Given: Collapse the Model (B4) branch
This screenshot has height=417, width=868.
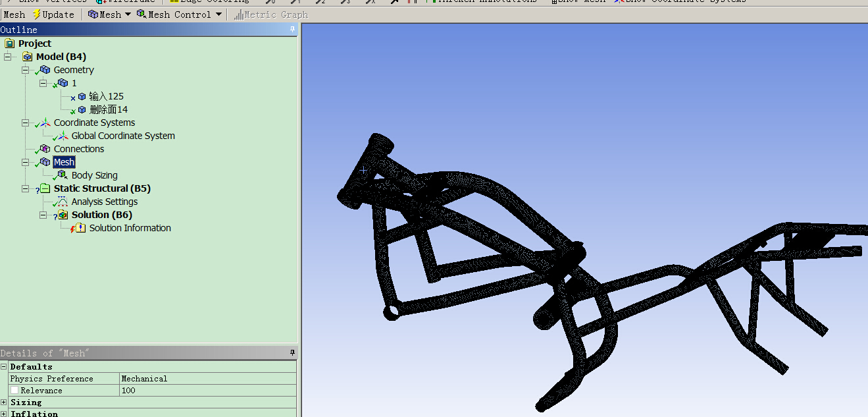Looking at the screenshot, I should tap(7, 57).
